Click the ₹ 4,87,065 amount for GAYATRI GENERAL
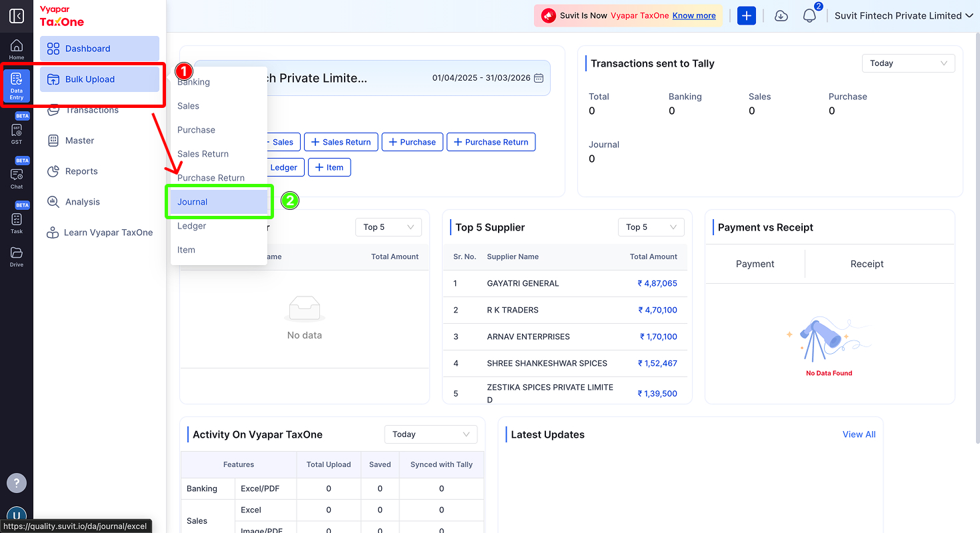The height and width of the screenshot is (533, 980). (657, 283)
